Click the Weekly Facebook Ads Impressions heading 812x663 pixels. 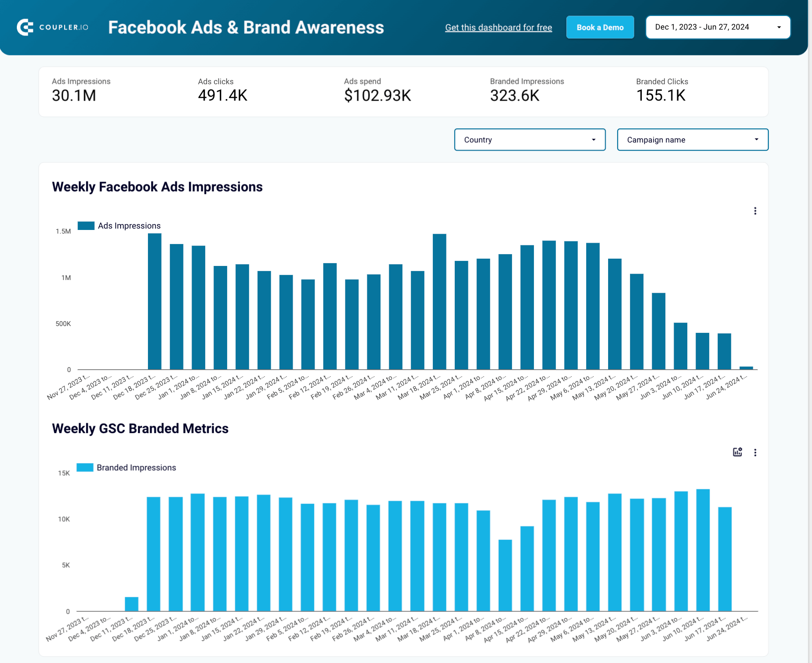(157, 187)
